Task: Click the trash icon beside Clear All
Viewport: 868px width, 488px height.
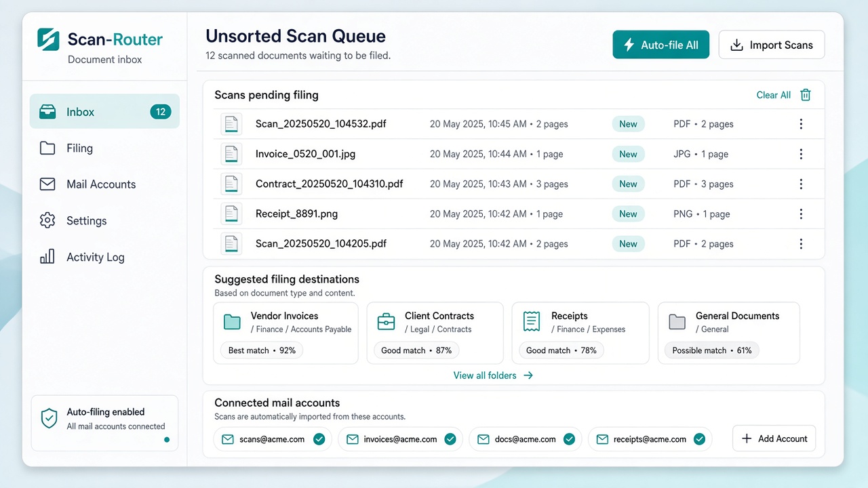Action: tap(806, 95)
